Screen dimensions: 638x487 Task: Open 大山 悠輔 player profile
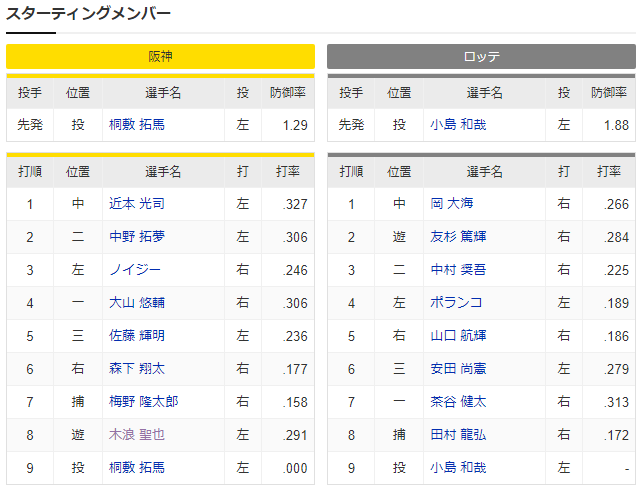[x=137, y=302]
